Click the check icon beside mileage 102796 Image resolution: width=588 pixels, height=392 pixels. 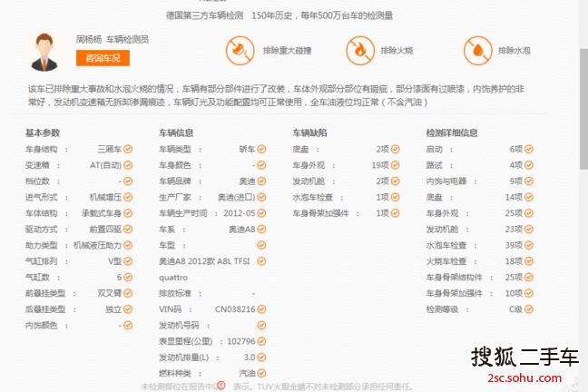point(261,341)
